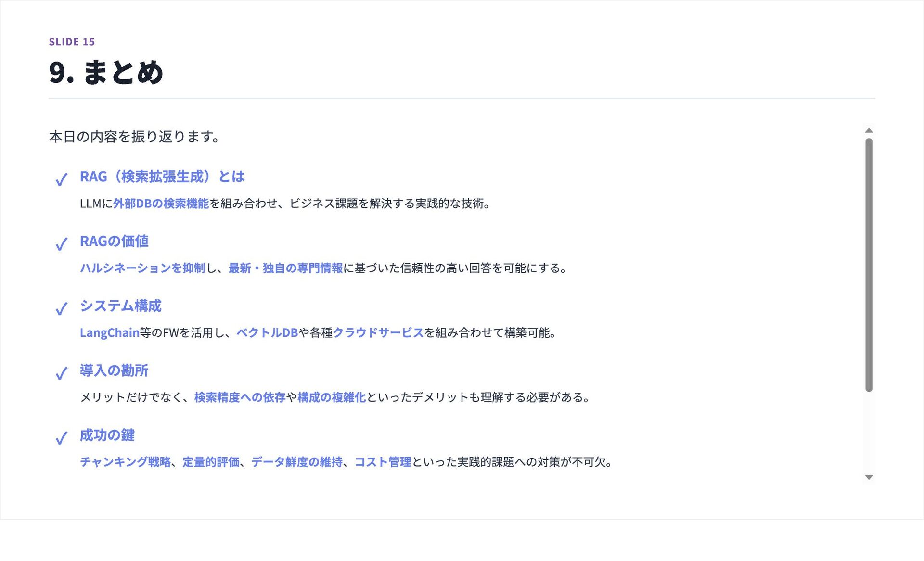Click the checkmark icon beside 導入の勘所
The width and height of the screenshot is (924, 561).
[62, 373]
